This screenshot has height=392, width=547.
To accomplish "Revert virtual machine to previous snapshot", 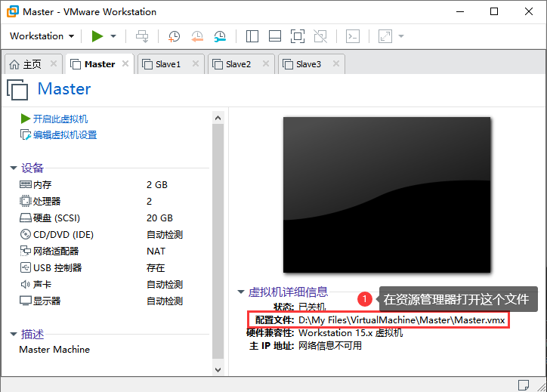I will 197,36.
